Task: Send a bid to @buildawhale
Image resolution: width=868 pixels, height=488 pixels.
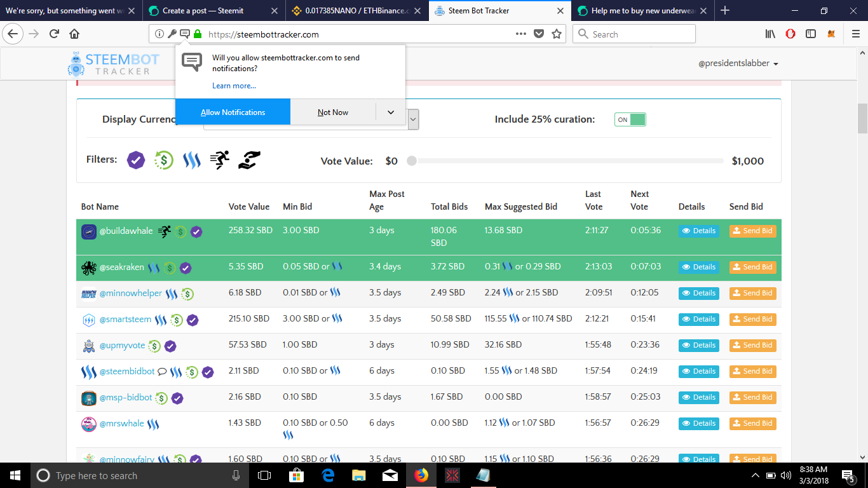Action: (752, 231)
